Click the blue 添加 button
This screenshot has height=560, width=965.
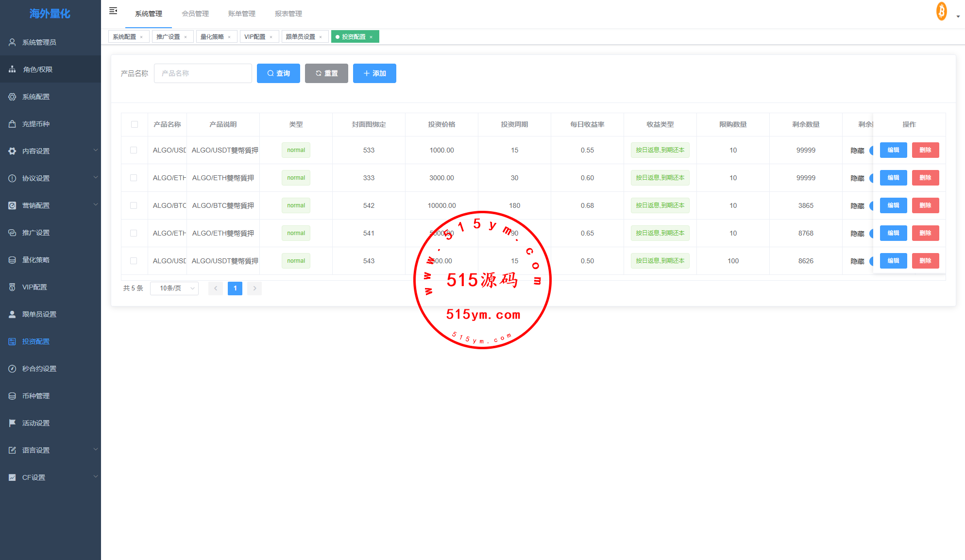tap(374, 73)
